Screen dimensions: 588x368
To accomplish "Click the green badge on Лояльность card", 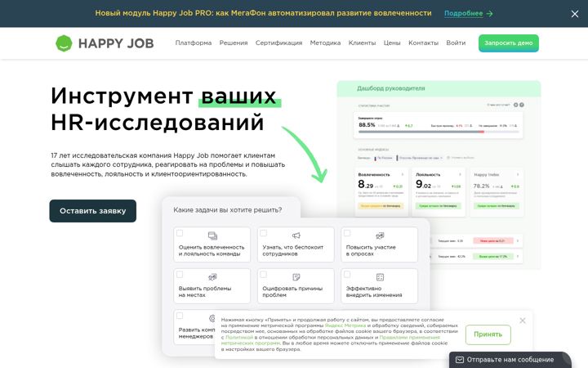I will (438, 206).
